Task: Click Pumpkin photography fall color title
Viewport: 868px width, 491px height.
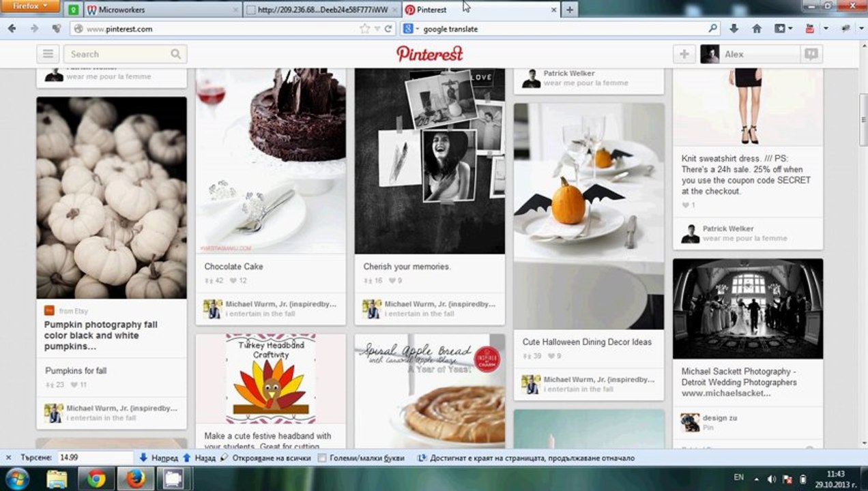Action: pyautogui.click(x=101, y=336)
